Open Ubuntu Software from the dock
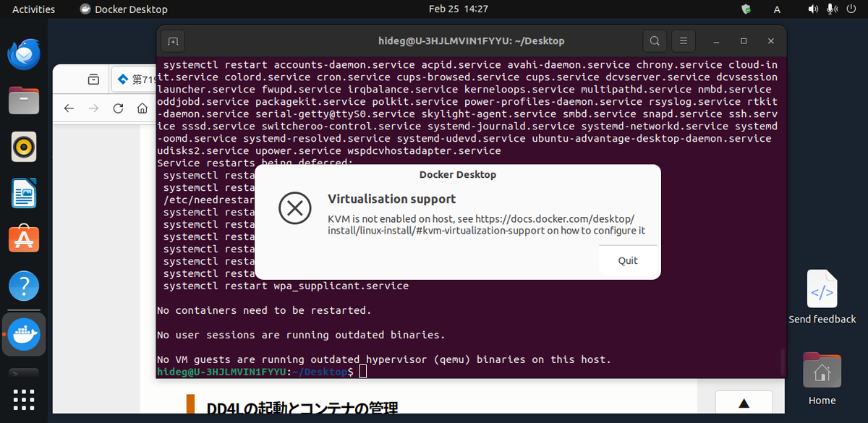The height and width of the screenshot is (423, 868). point(24,239)
